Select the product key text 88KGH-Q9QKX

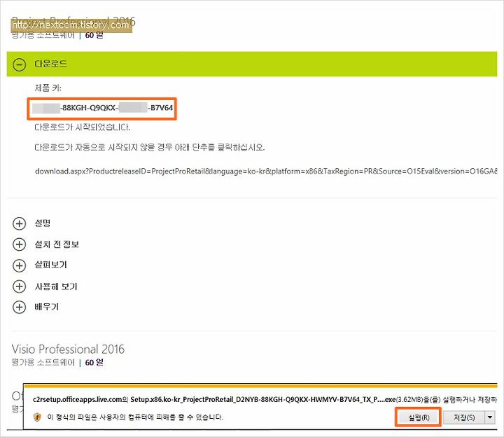(89, 108)
